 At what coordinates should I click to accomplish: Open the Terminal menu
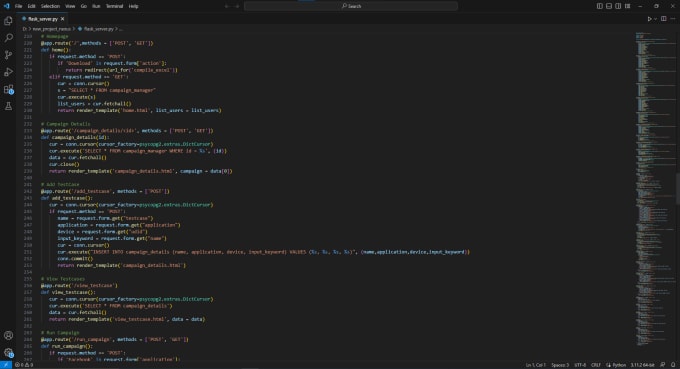(114, 6)
